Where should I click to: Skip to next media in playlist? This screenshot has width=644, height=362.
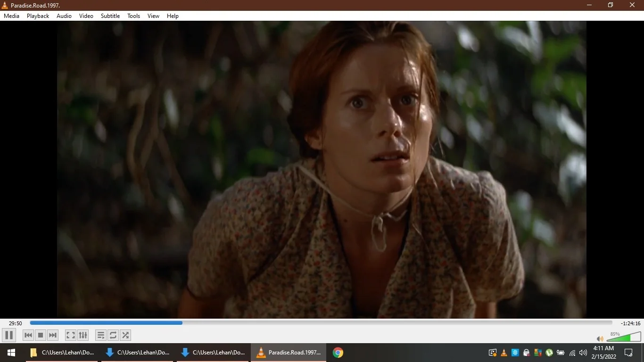click(53, 335)
